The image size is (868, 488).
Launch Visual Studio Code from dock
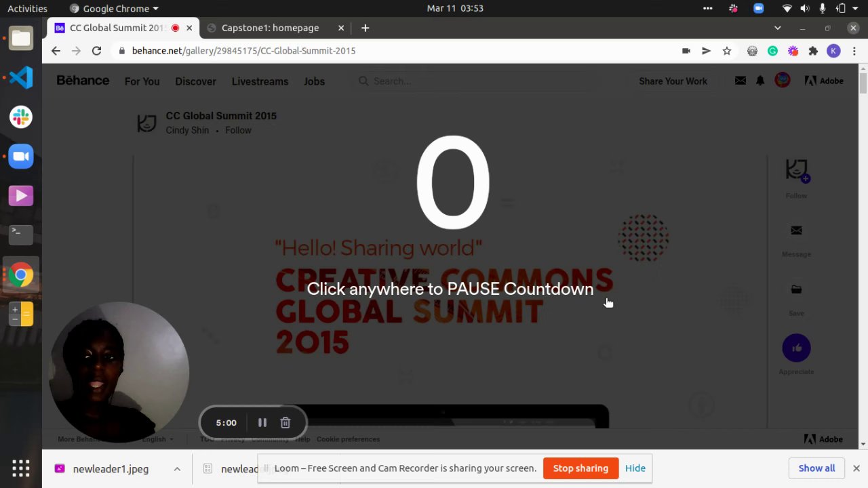click(21, 77)
